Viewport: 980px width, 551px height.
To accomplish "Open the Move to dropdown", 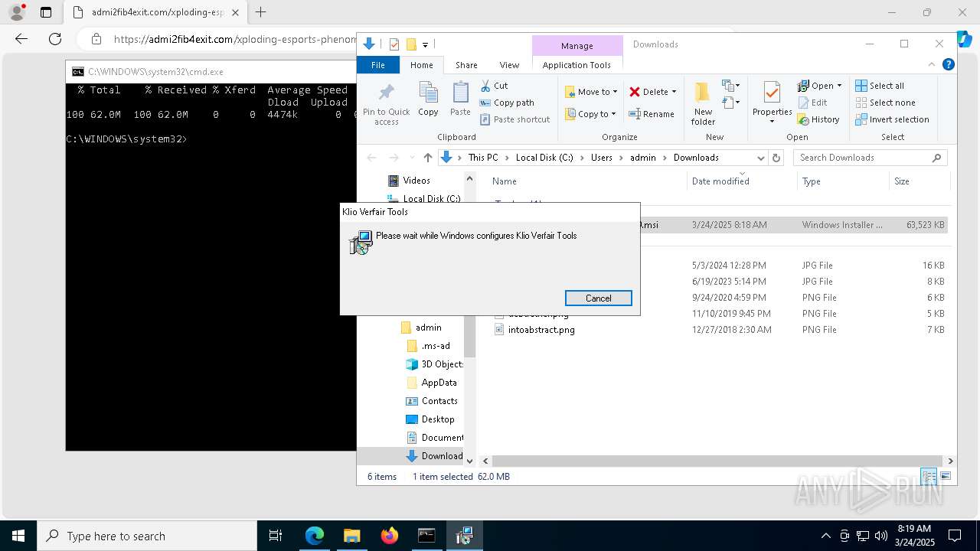I will click(591, 92).
